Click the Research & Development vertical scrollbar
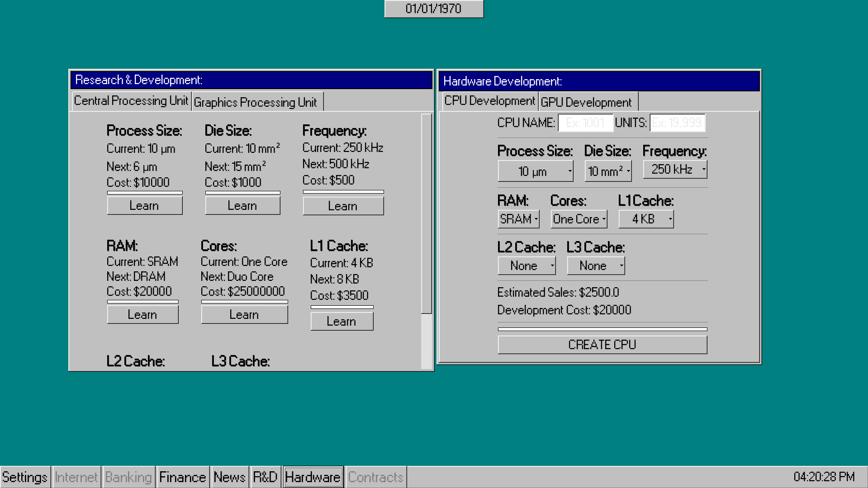868x488 pixels. [x=427, y=242]
